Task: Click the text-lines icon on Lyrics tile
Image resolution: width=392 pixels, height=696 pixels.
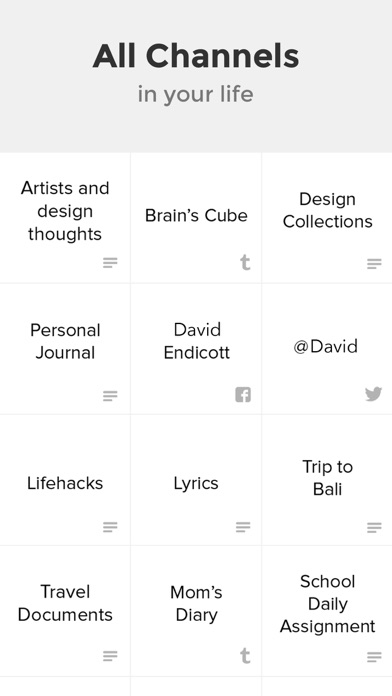Action: click(243, 526)
